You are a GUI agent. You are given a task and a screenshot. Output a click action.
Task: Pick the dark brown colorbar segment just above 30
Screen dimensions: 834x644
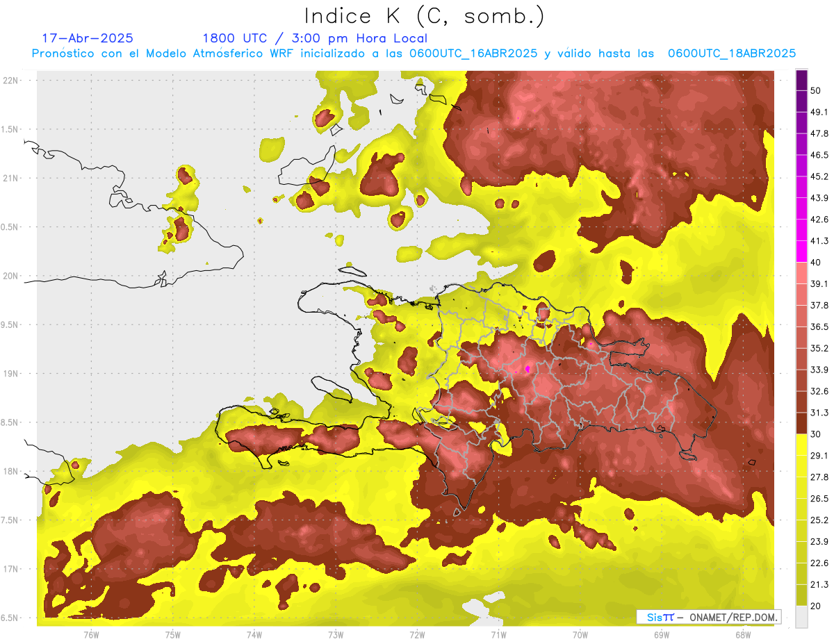point(801,424)
